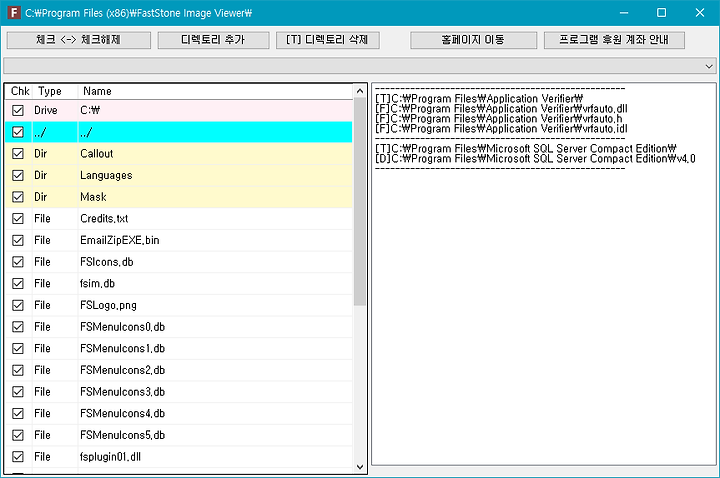Select the EmailZipEXE.bin file name
This screenshot has height=478, width=720.
(x=120, y=240)
